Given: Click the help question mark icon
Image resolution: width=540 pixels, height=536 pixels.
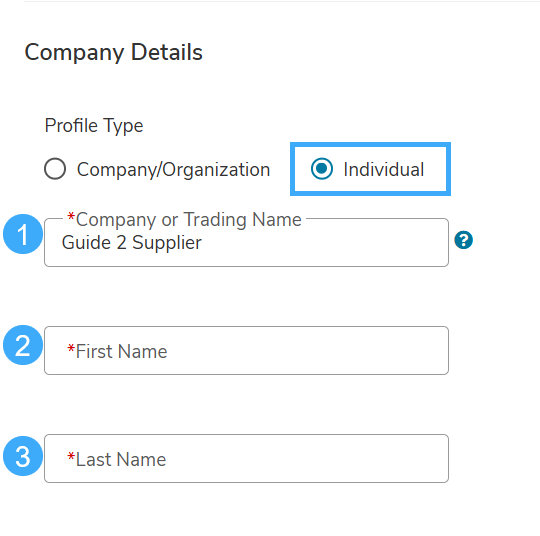Looking at the screenshot, I should (463, 240).
